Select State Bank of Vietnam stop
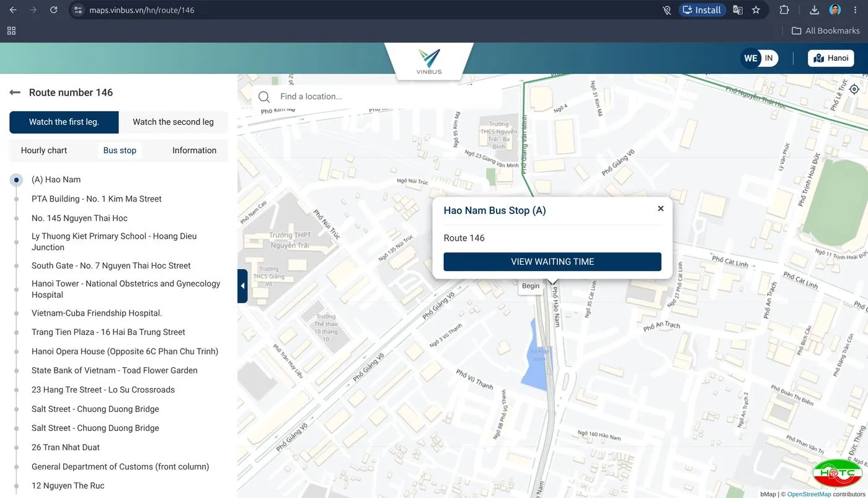This screenshot has height=498, width=868. 115,371
